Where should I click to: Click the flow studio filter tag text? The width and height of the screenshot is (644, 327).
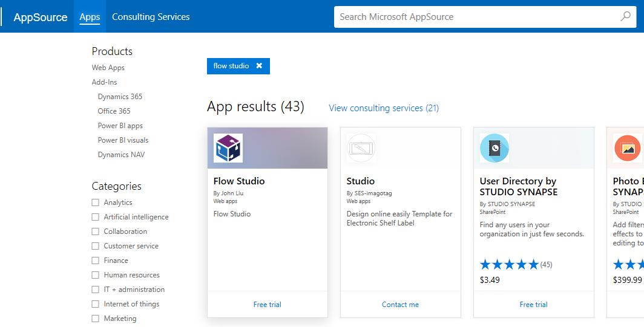pyautogui.click(x=231, y=66)
